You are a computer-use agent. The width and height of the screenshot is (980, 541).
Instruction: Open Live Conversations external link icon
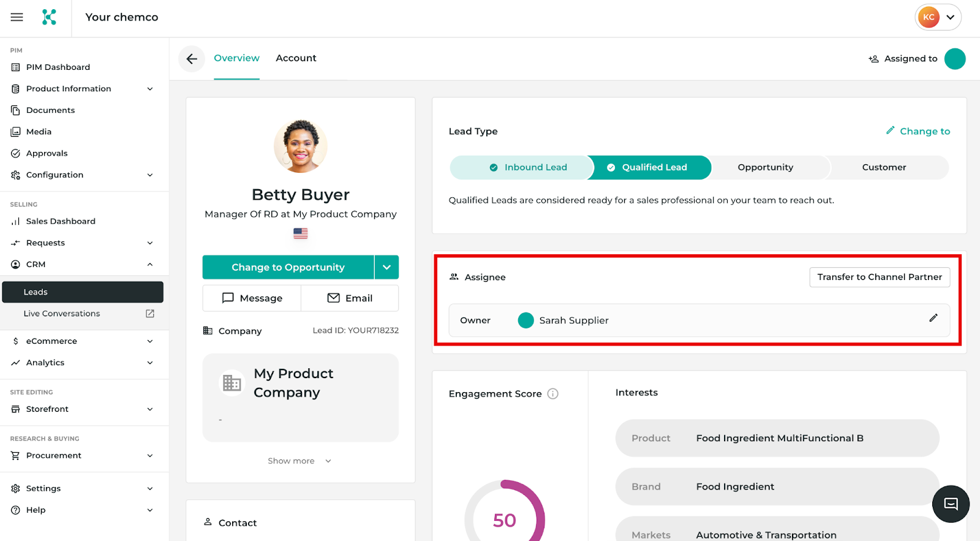click(150, 314)
